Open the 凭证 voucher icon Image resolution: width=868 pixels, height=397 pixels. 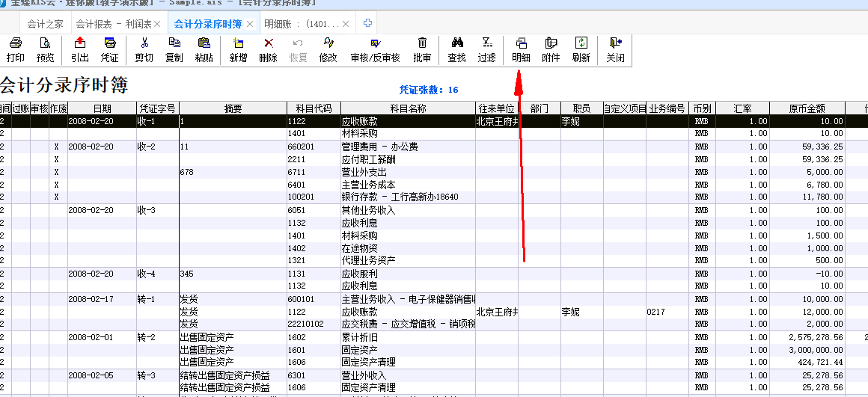tap(110, 49)
